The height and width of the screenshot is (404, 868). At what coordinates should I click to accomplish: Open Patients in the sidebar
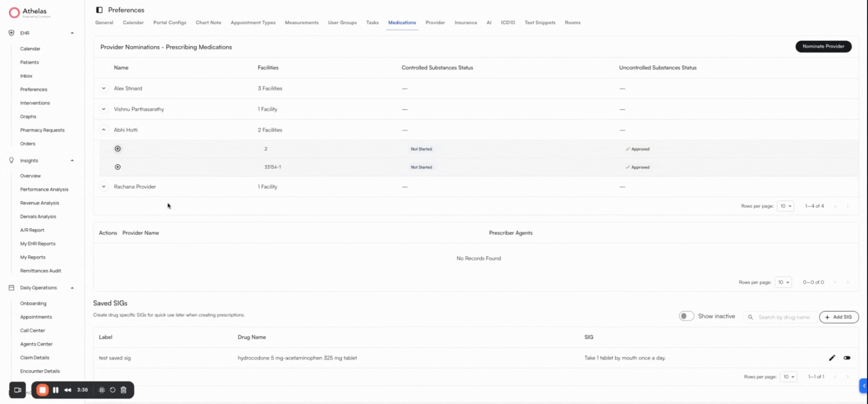[29, 62]
